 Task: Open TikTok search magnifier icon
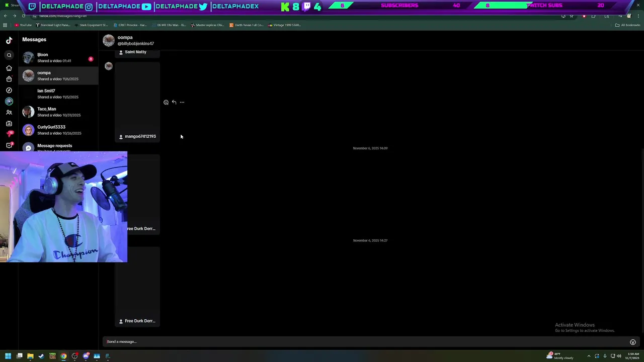click(x=9, y=55)
